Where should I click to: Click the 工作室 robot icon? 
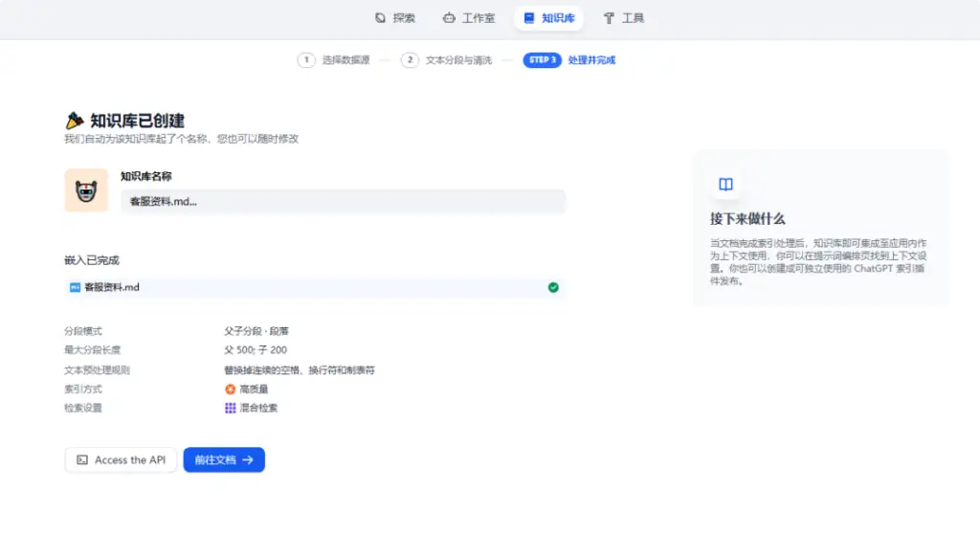click(x=449, y=18)
